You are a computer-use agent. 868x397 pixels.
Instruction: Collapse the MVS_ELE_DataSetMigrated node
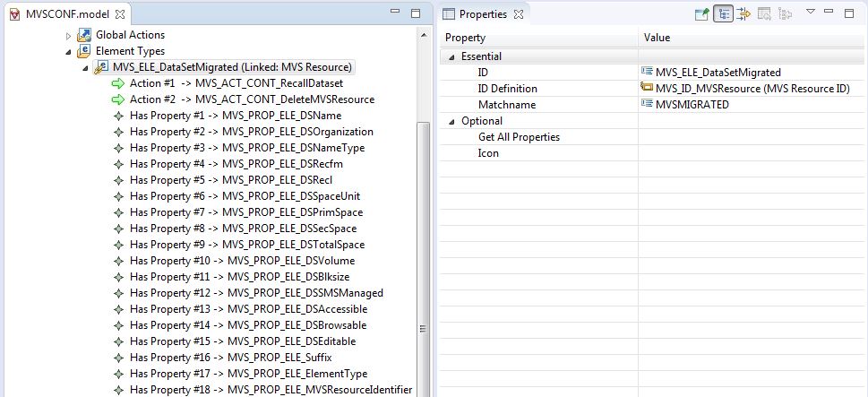click(x=85, y=67)
